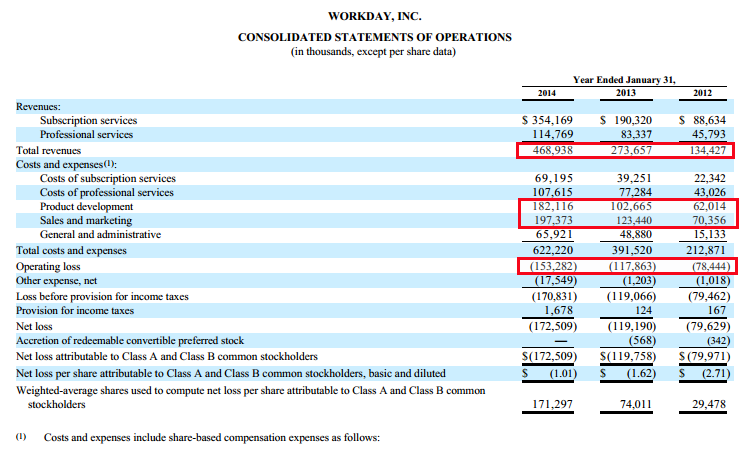Screen dimensions: 751x455
Task: Select sales and marketing value 70,356
Action: point(710,220)
